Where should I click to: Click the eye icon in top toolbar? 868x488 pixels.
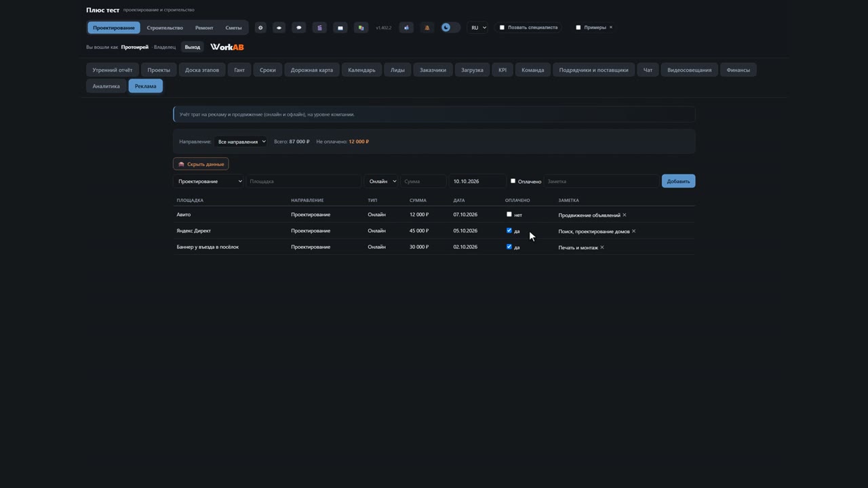tap(279, 28)
